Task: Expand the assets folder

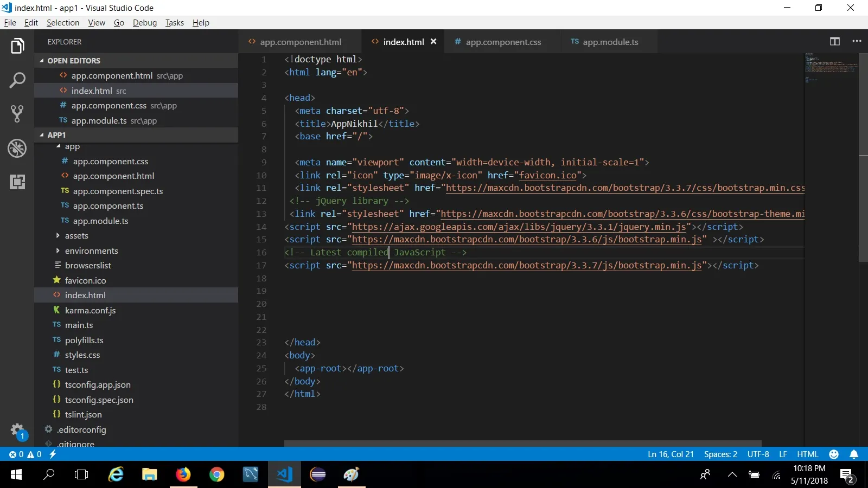Action: pos(58,236)
